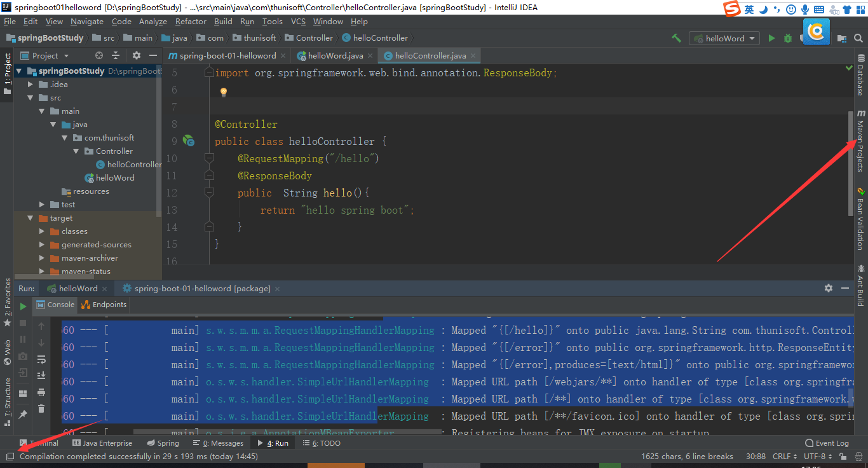868x468 pixels.
Task: Click the Exit icon in Run panel
Action: point(24,373)
